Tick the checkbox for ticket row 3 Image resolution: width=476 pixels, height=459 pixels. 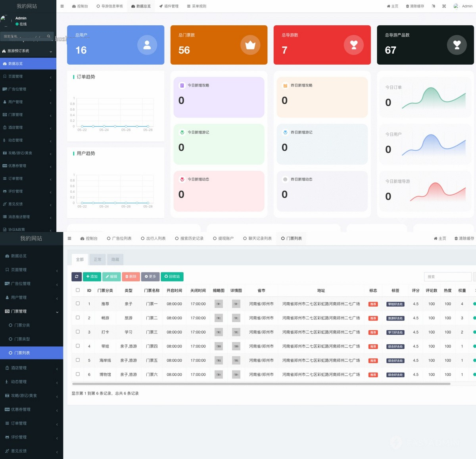[x=78, y=332]
